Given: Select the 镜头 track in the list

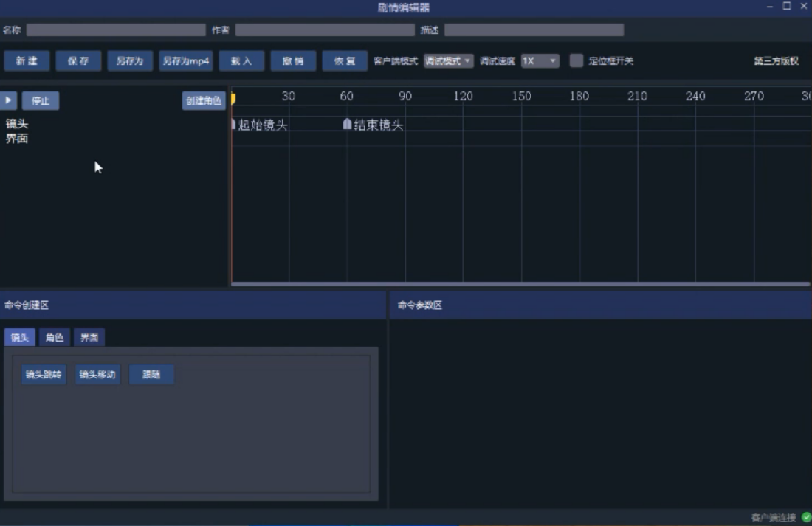Looking at the screenshot, I should point(17,124).
